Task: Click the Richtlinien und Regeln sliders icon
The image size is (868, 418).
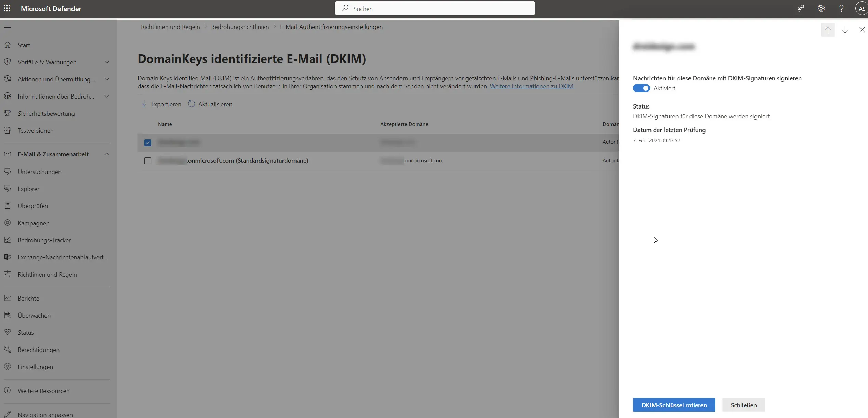Action: coord(8,274)
